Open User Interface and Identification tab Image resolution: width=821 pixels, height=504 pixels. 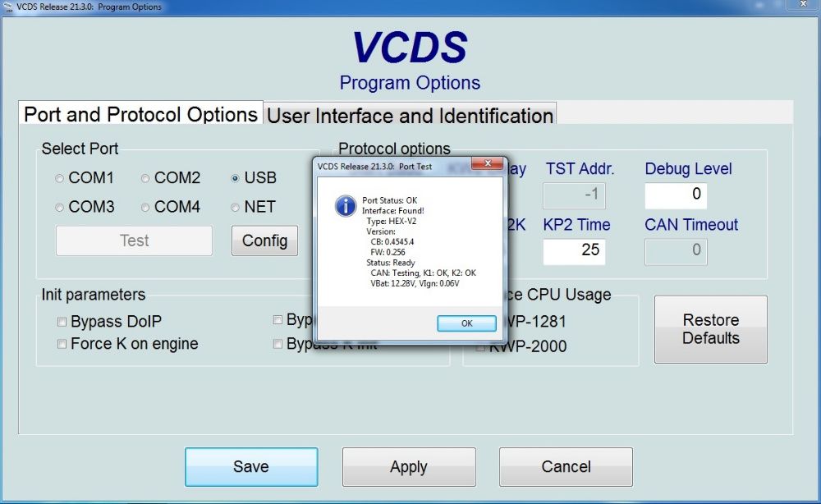coord(410,115)
